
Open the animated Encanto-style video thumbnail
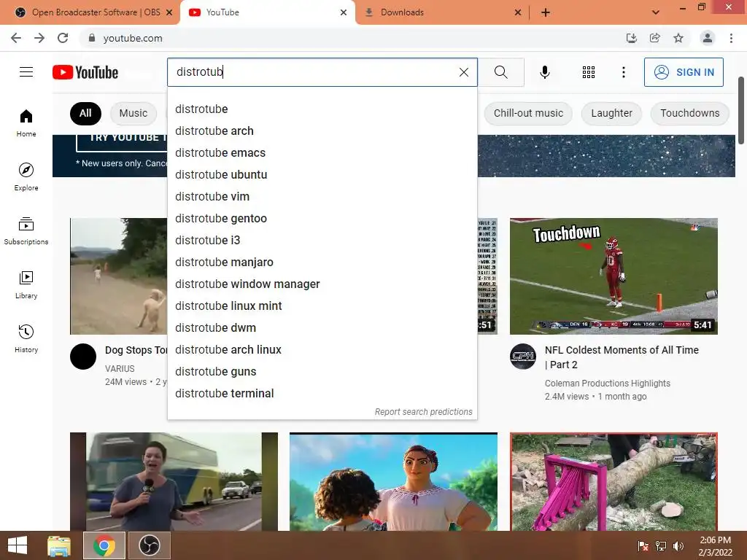pyautogui.click(x=393, y=481)
